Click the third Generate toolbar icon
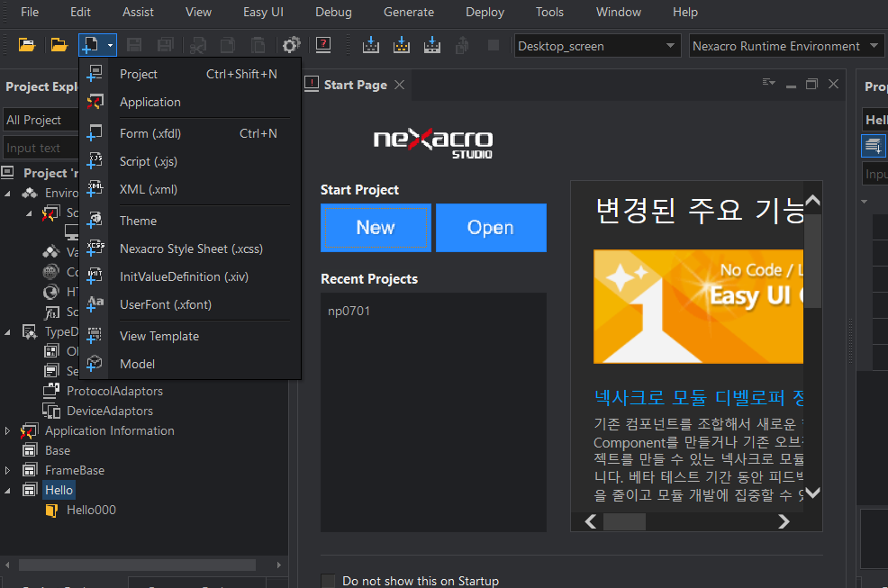 point(432,45)
